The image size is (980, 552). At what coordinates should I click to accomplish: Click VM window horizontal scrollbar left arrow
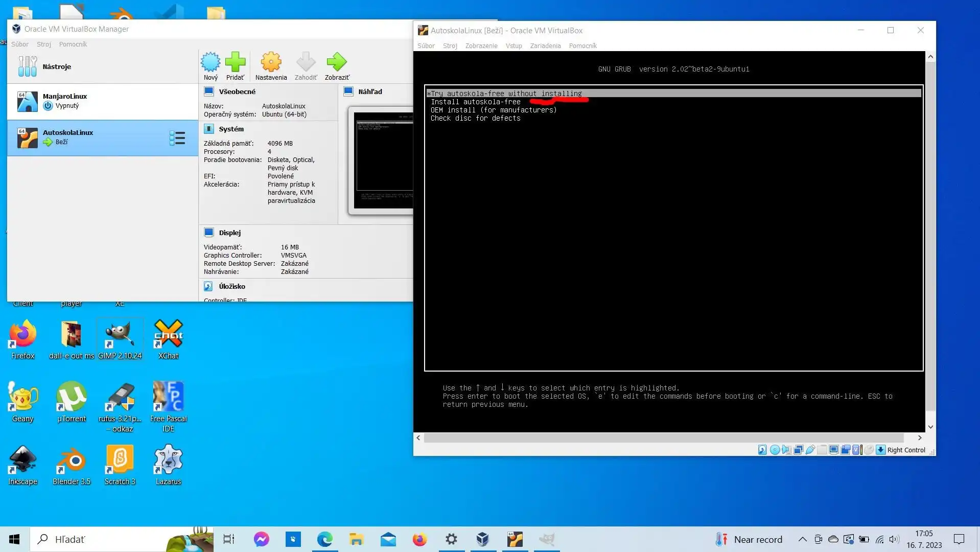(x=418, y=438)
